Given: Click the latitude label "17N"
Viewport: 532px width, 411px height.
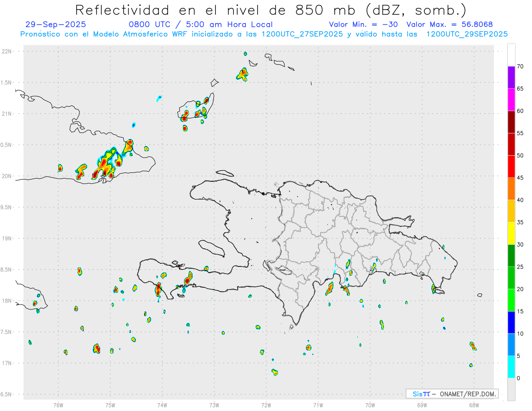Looking at the screenshot, I should coord(8,363).
